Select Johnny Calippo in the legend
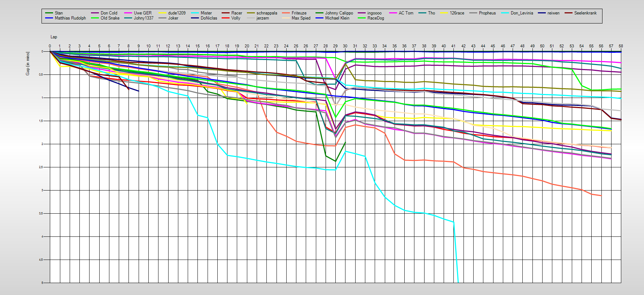Image resolution: width=644 pixels, height=295 pixels. click(x=339, y=13)
